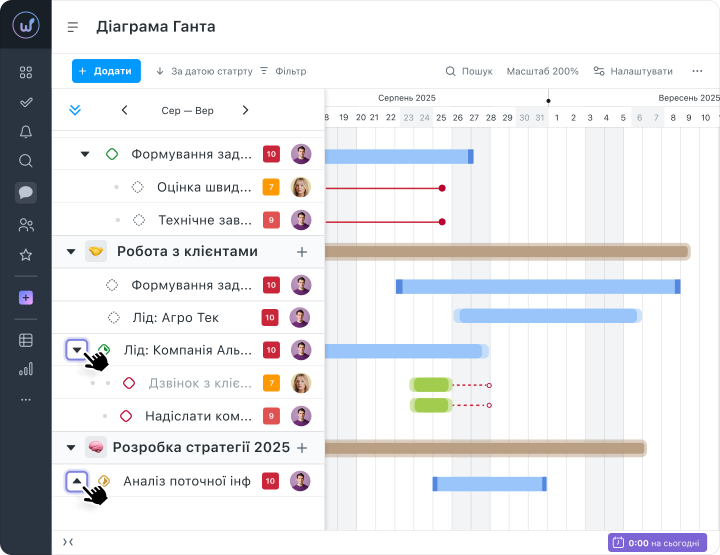Click the purple plus icon in sidebar
Screen dimensions: 720x555
click(26, 298)
